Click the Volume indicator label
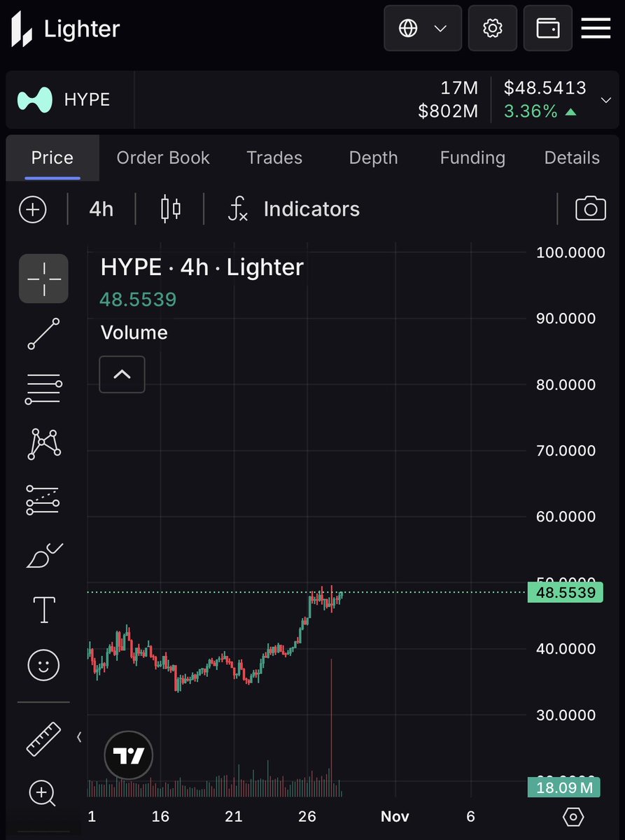Image resolution: width=625 pixels, height=840 pixels. click(134, 332)
